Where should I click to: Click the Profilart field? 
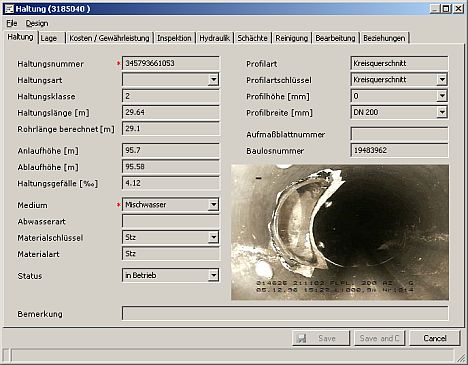(x=399, y=63)
